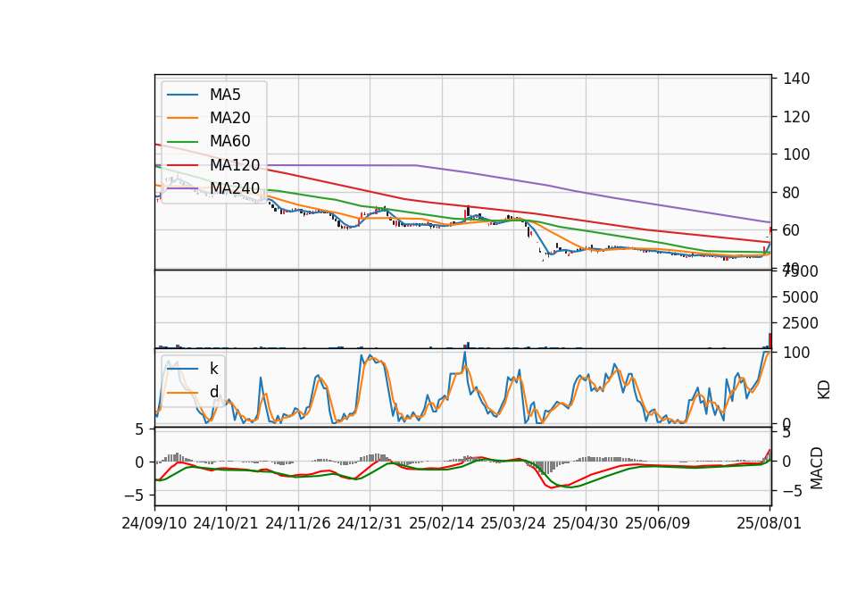Click the 25/06/09 date tick label
The image size is (857, 616).
(x=658, y=524)
